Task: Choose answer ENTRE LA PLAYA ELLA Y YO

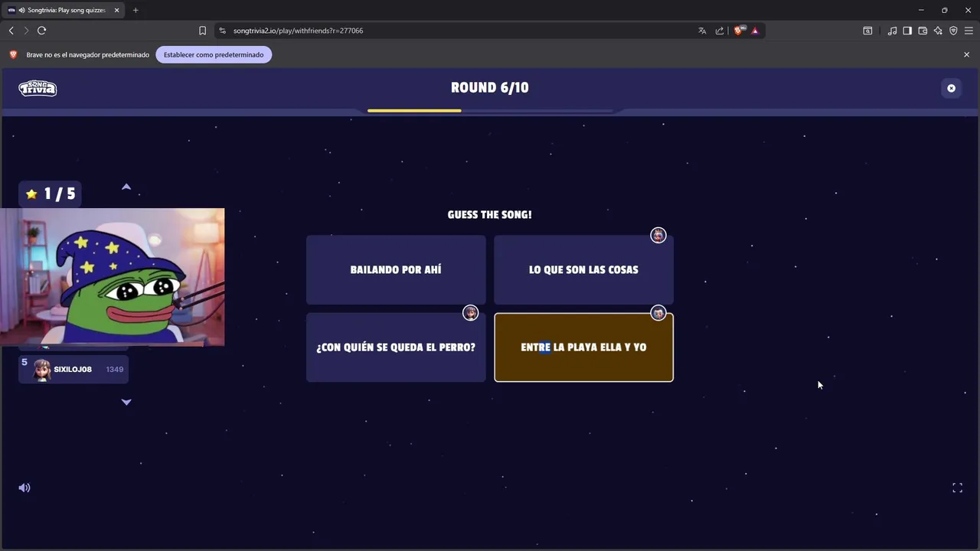Action: pyautogui.click(x=583, y=347)
